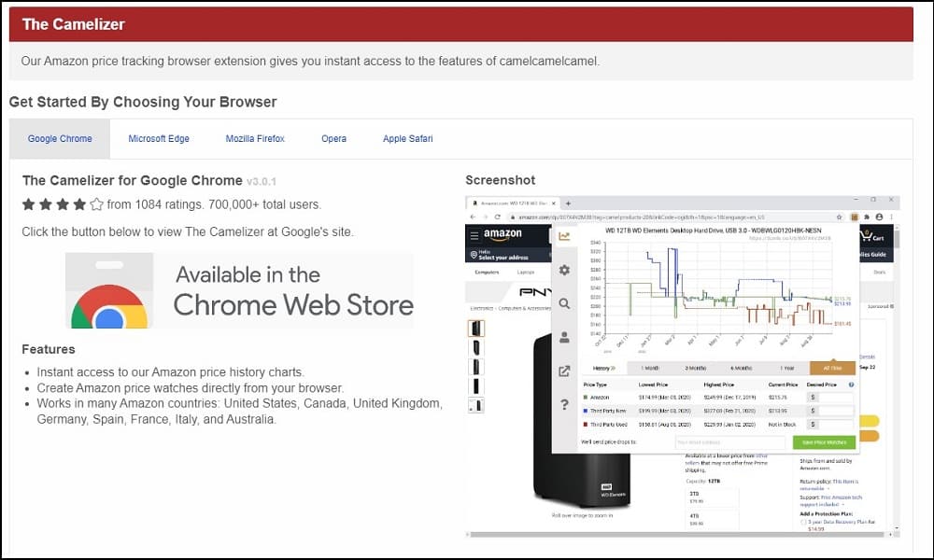Open the Apple Safari tab

(408, 139)
